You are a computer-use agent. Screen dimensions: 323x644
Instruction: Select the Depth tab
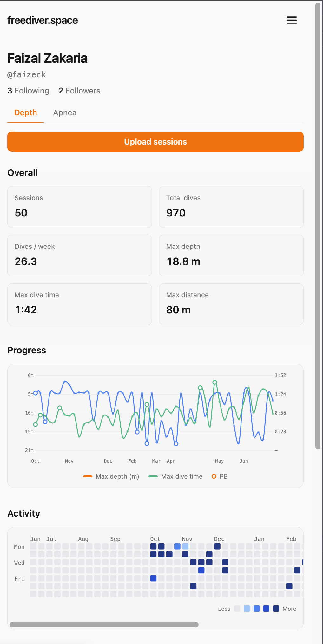(26, 113)
